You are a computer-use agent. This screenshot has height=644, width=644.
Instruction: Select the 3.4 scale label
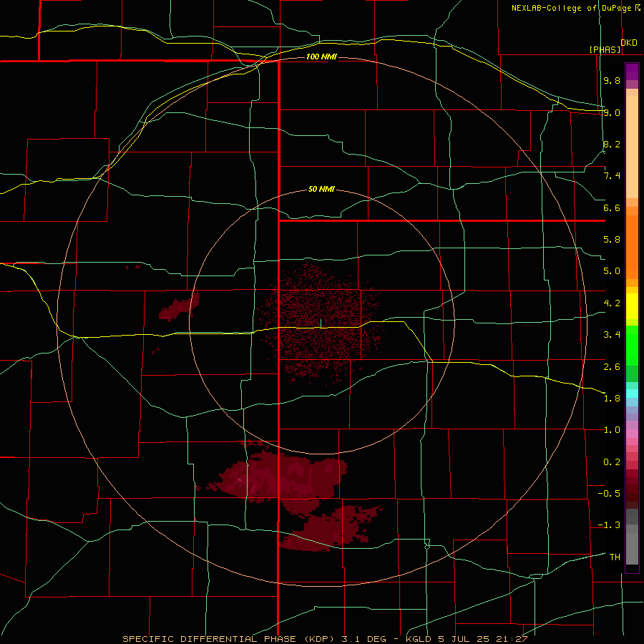[x=612, y=335]
